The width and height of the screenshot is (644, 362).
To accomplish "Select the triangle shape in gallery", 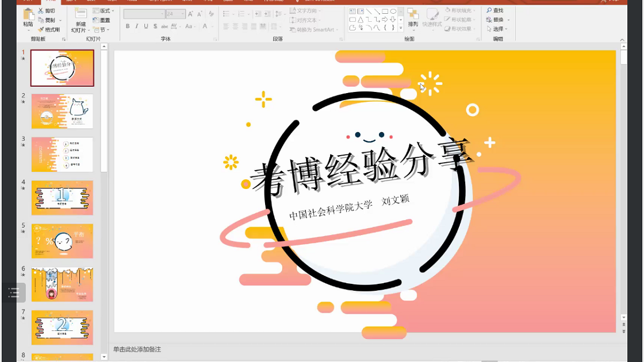I will pos(361,20).
